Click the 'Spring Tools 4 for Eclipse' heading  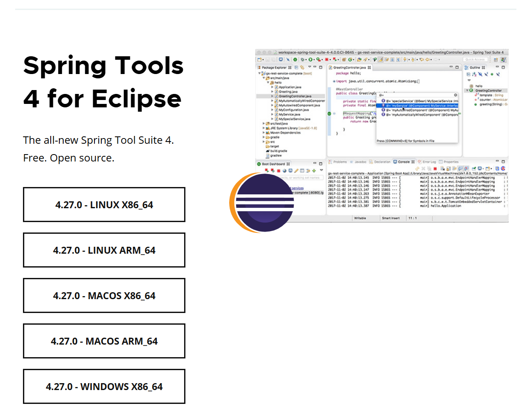click(x=104, y=82)
